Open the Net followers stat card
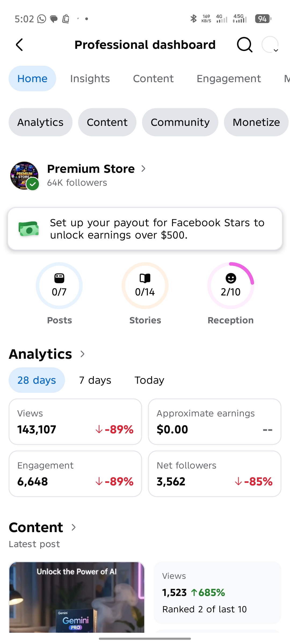The image size is (290, 644). 215,474
